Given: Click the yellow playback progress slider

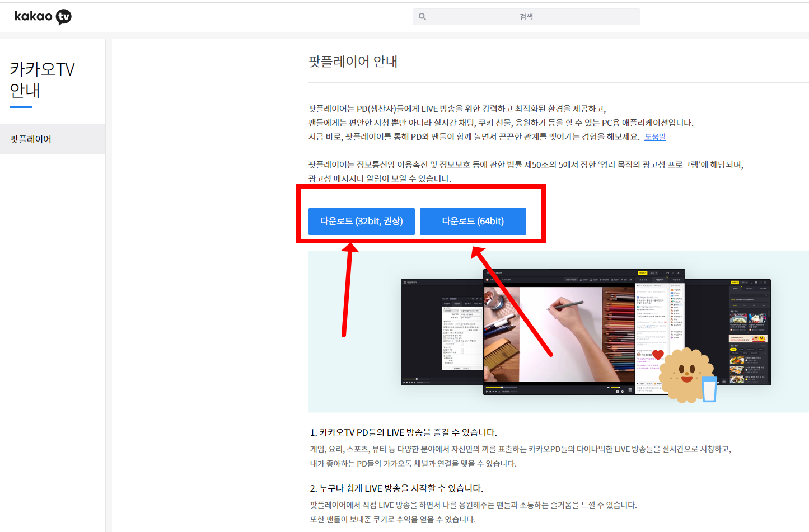Looking at the screenshot, I should (x=502, y=388).
